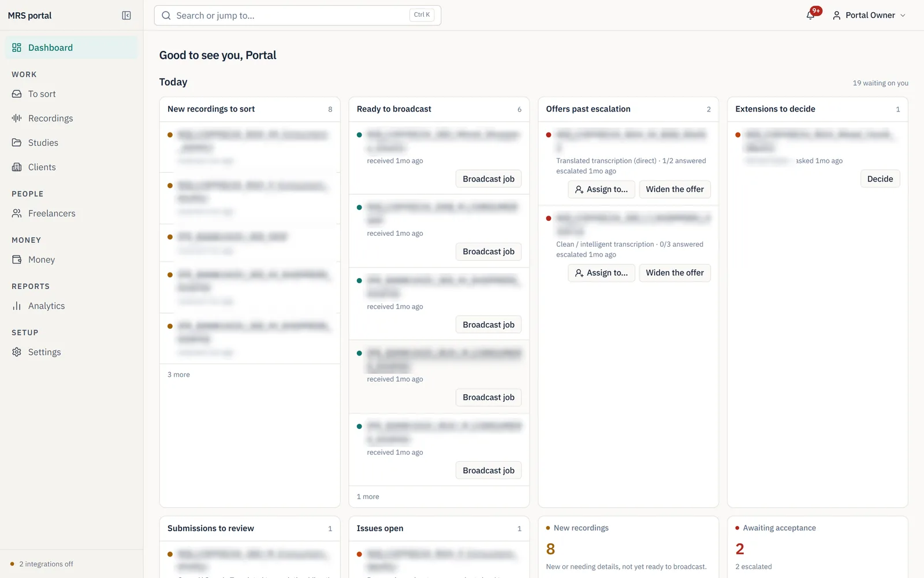
Task: Click the Recordings waveform icon
Action: (17, 118)
